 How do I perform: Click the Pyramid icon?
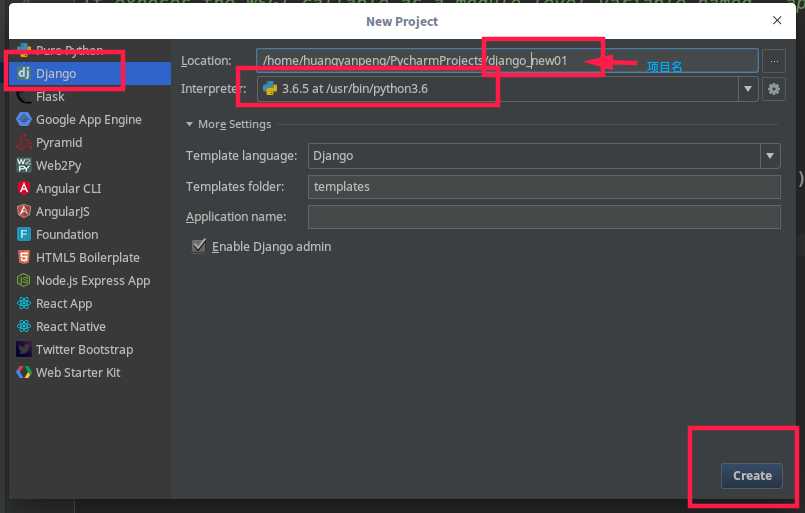point(24,142)
